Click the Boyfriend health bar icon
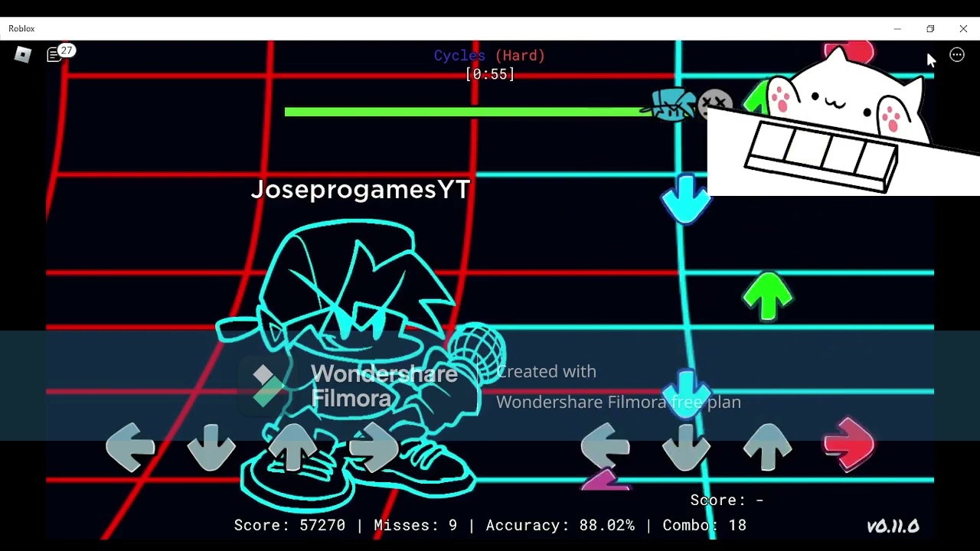 pyautogui.click(x=670, y=106)
